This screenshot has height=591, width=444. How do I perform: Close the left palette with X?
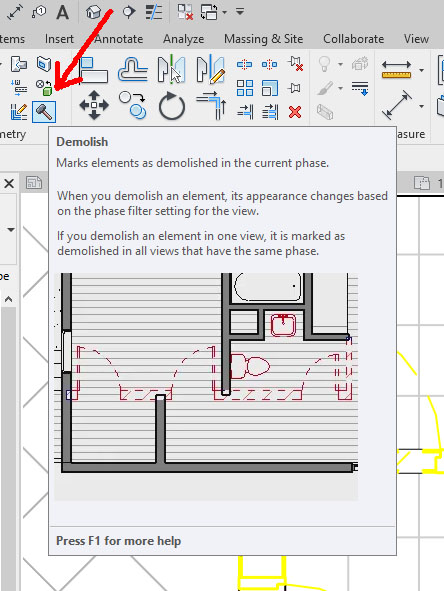click(9, 184)
